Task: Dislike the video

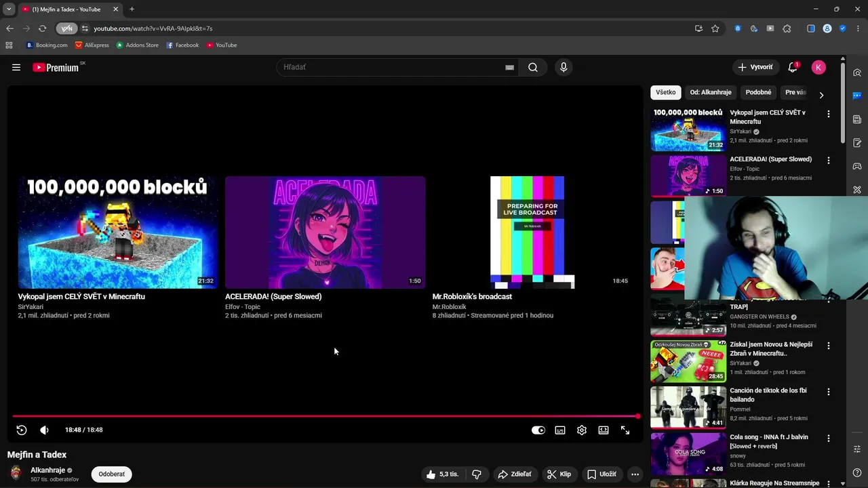Action: tap(476, 474)
